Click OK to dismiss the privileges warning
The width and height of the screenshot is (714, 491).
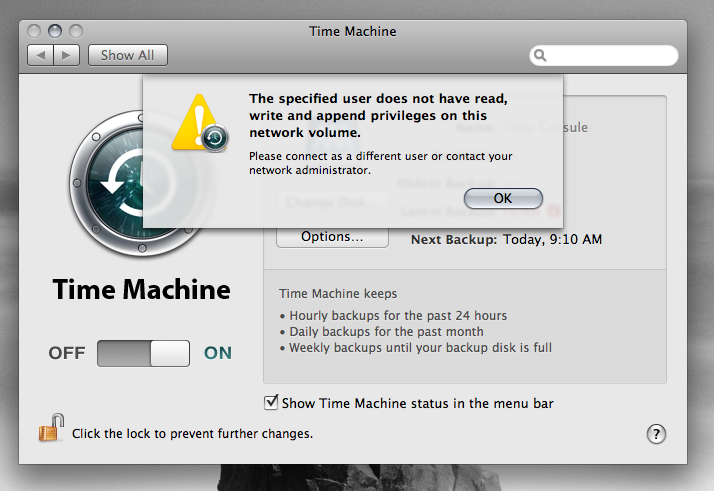click(x=503, y=199)
